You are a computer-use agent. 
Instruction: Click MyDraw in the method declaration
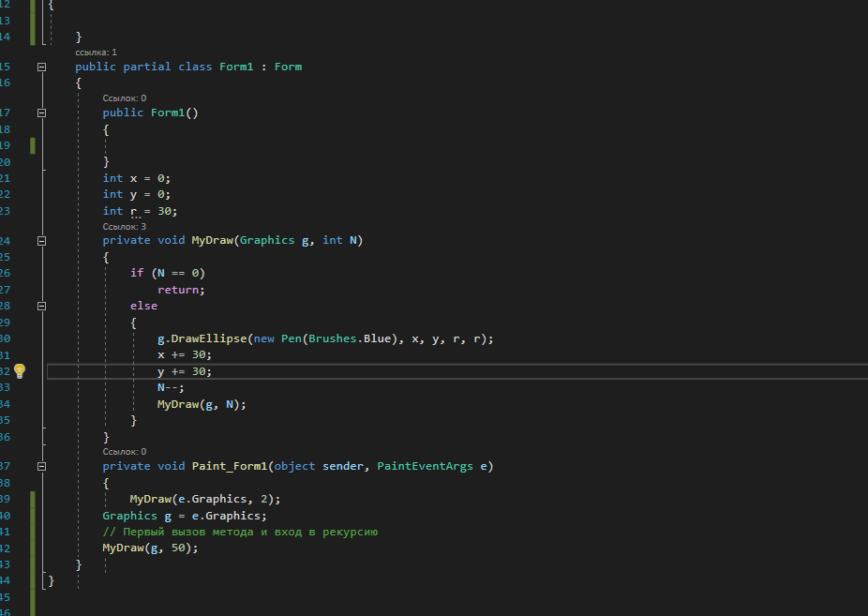212,240
